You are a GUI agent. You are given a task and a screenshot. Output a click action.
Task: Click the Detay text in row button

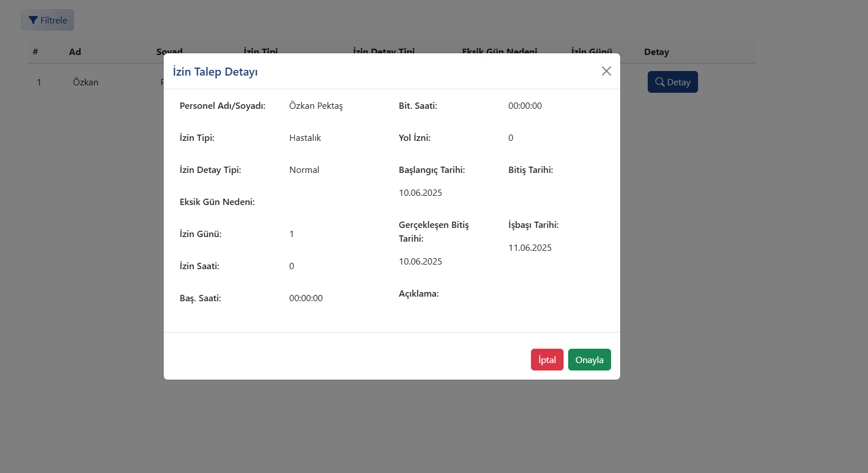(679, 82)
